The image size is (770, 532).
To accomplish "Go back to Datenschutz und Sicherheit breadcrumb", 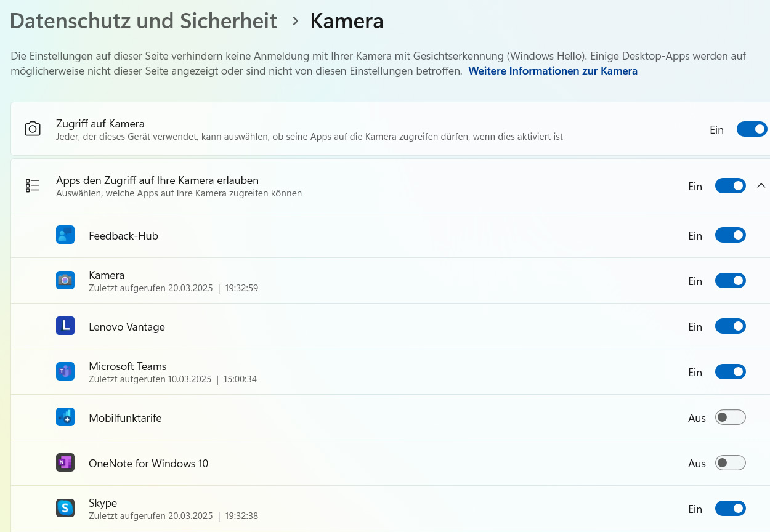I will point(144,21).
